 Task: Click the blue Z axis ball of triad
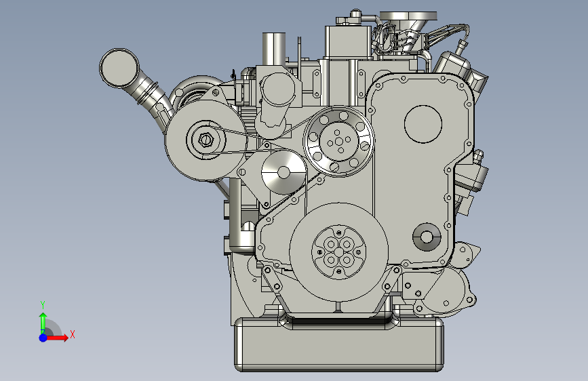pos(43,338)
